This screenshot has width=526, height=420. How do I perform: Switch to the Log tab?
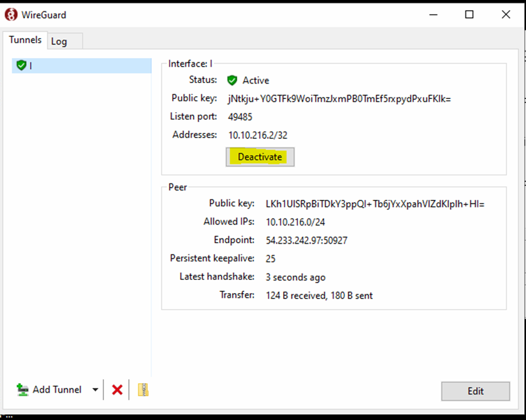click(59, 41)
